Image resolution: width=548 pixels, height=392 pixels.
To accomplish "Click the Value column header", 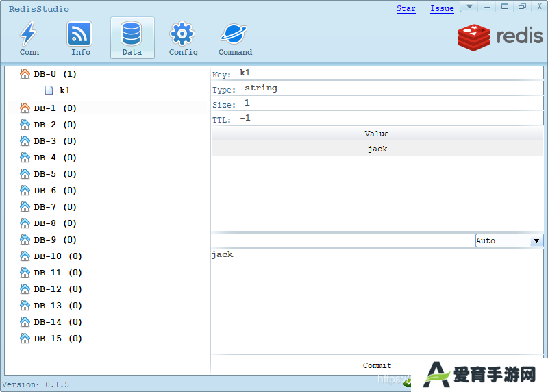I will (377, 134).
